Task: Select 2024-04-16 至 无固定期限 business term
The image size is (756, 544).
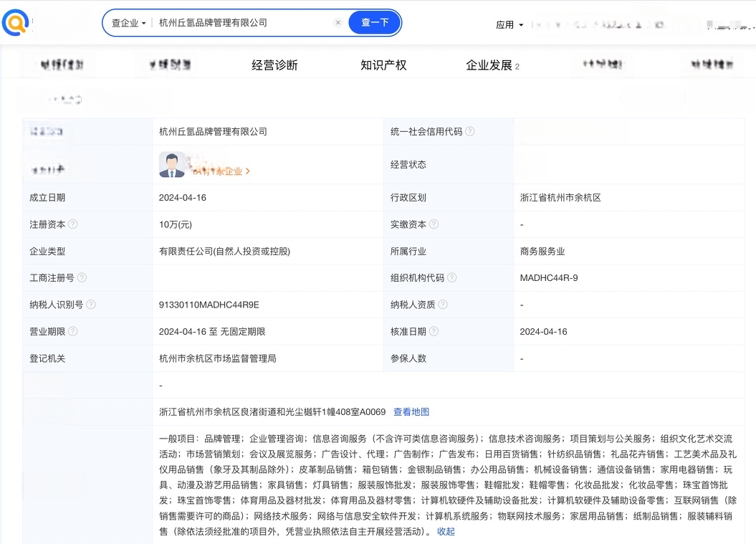Action: (x=212, y=332)
